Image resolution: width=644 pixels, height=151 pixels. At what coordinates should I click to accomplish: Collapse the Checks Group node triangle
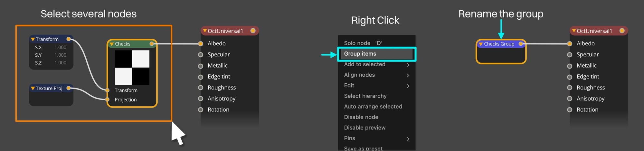click(481, 44)
